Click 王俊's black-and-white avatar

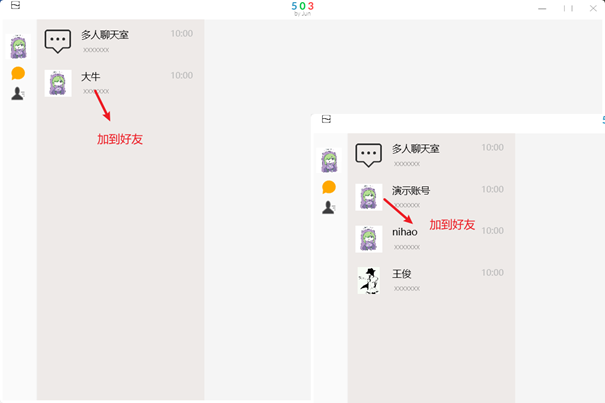tap(369, 281)
